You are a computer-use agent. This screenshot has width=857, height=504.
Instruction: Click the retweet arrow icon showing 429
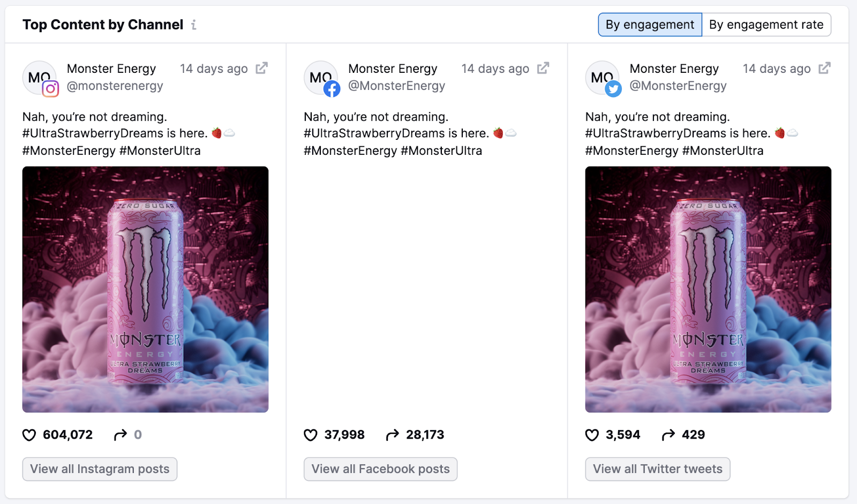668,434
